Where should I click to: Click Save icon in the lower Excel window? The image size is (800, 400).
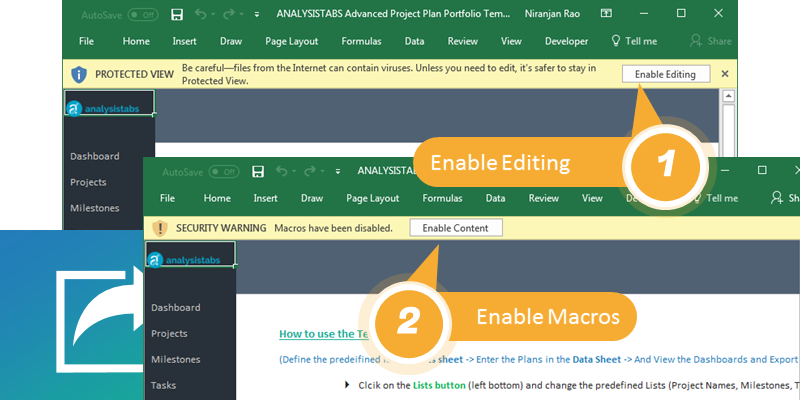point(258,171)
